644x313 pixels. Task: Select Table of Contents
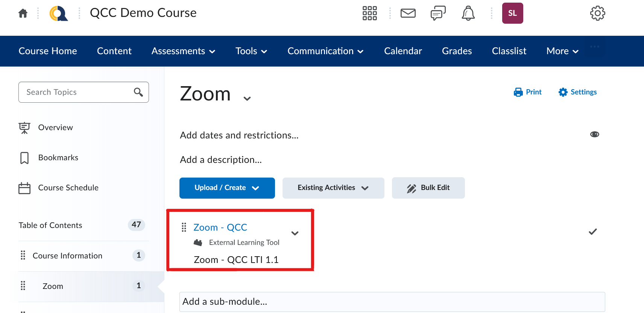pos(50,225)
